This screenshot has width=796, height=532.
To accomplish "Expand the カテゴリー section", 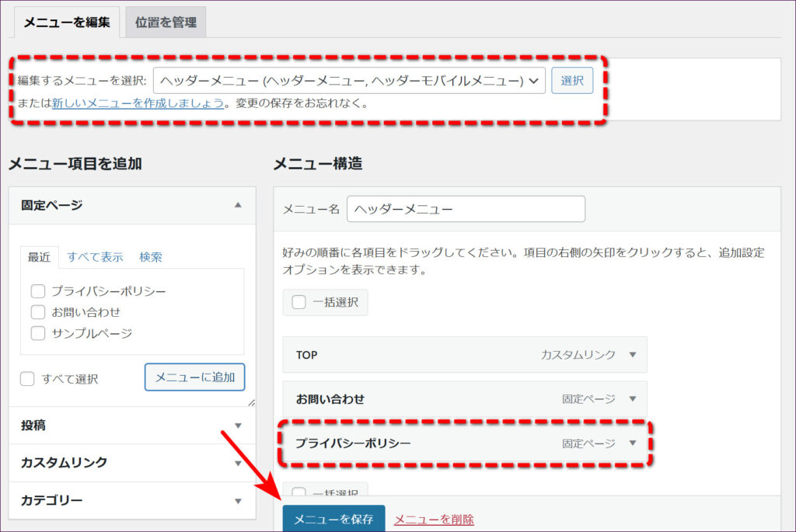I will coord(238,501).
